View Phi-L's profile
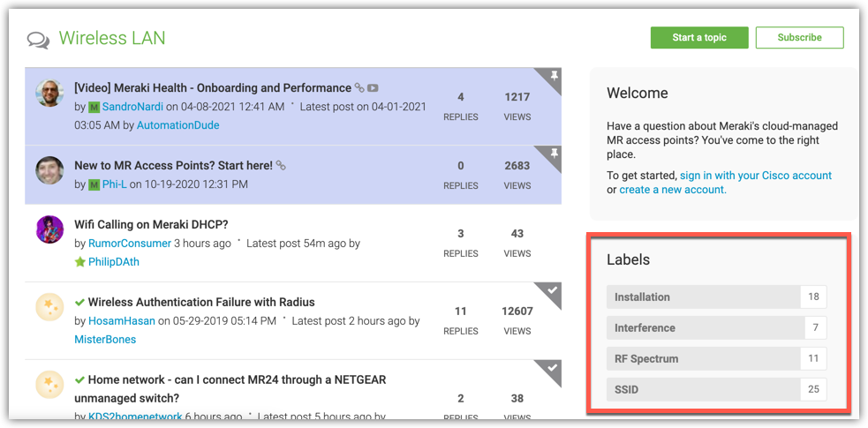The width and height of the screenshot is (868, 428). tap(115, 184)
